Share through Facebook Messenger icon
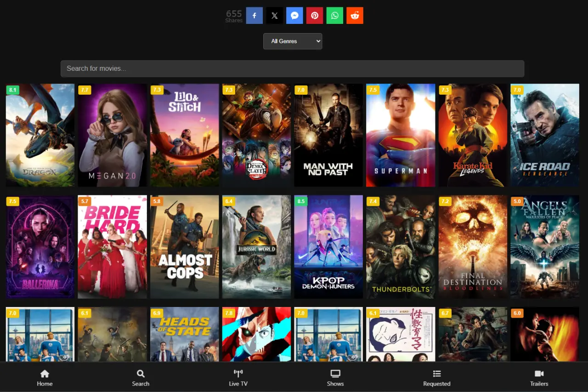This screenshot has height=392, width=588. 294,16
